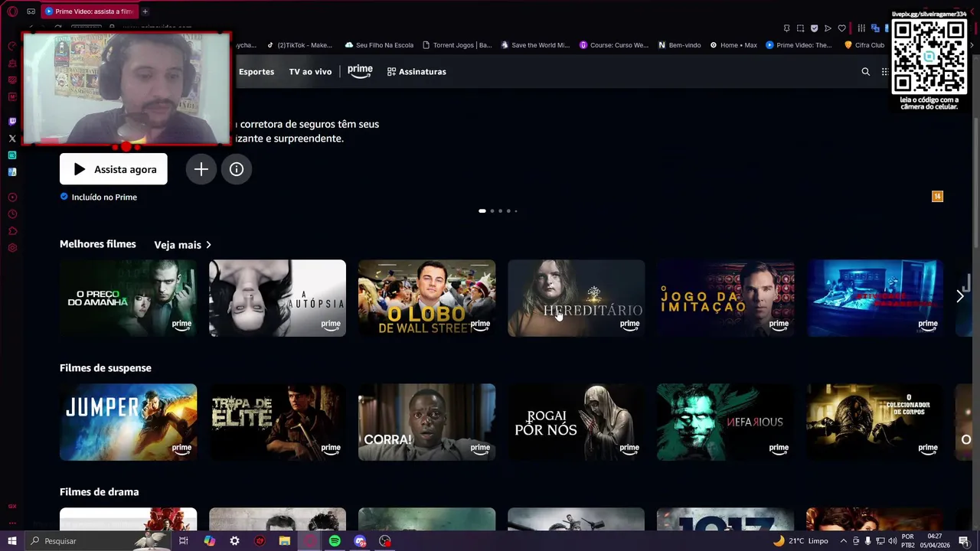
Task: Open the Jumper movie card
Action: click(x=128, y=422)
